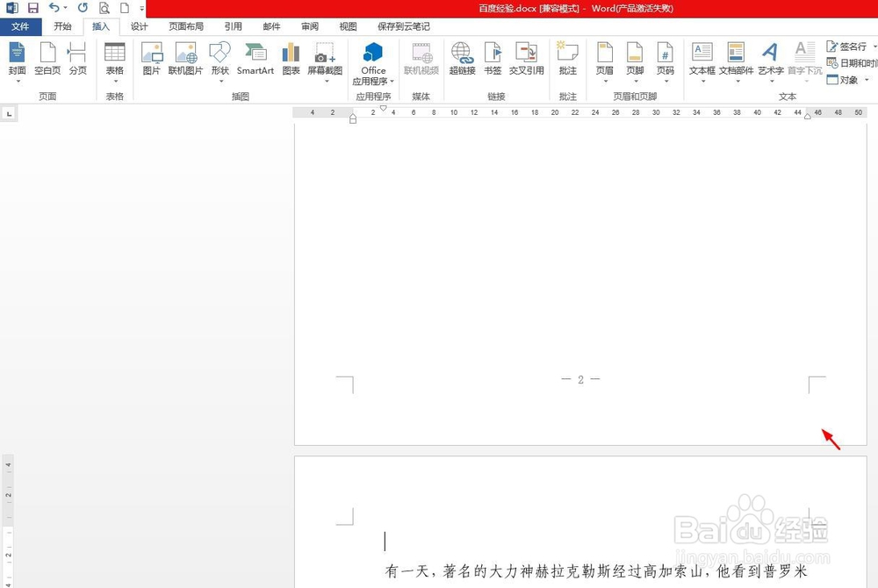Click the first line indent ruler marker
This screenshot has height=588, width=878.
click(383, 108)
